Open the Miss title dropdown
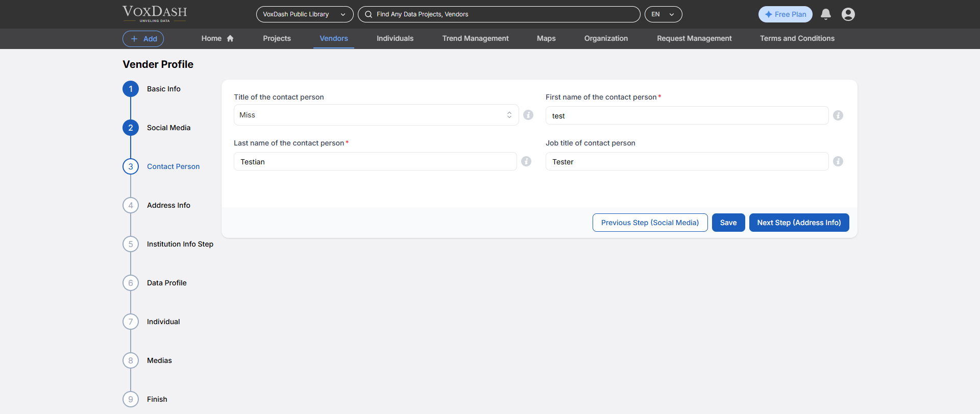 (376, 115)
